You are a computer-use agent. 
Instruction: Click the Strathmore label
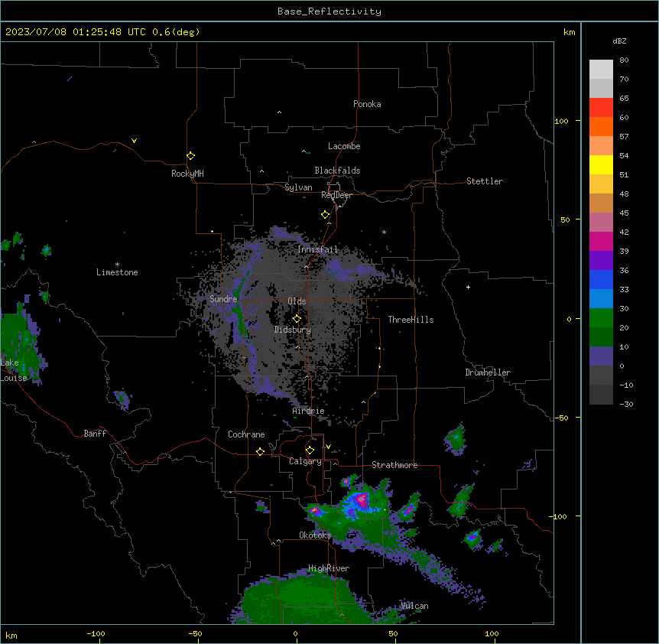pos(394,465)
